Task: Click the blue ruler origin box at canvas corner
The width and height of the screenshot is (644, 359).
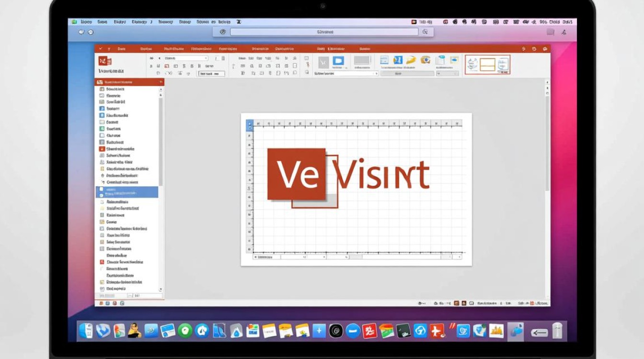Action: (249, 125)
